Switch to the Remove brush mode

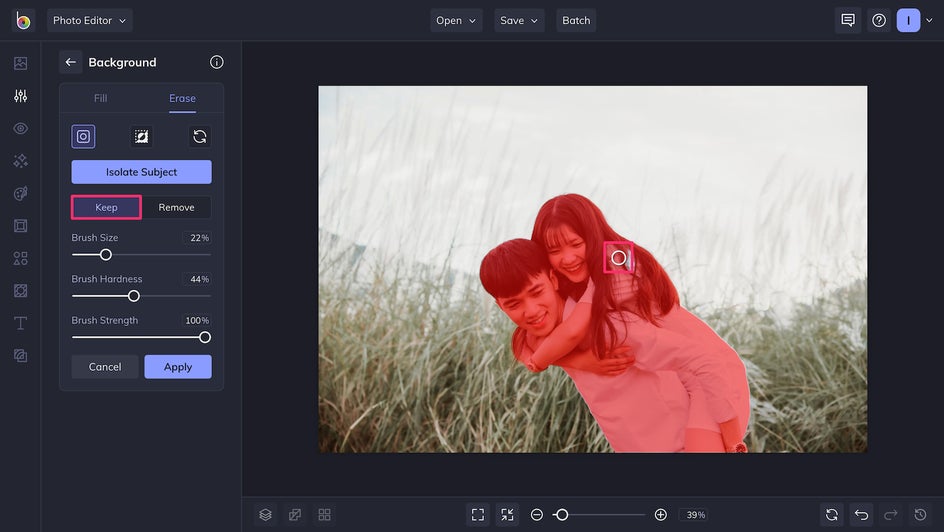[176, 207]
